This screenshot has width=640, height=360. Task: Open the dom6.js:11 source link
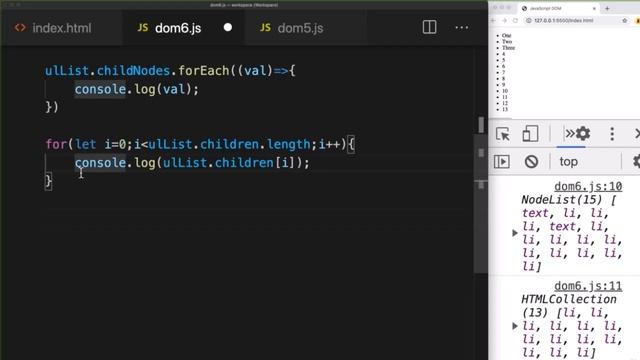588,286
